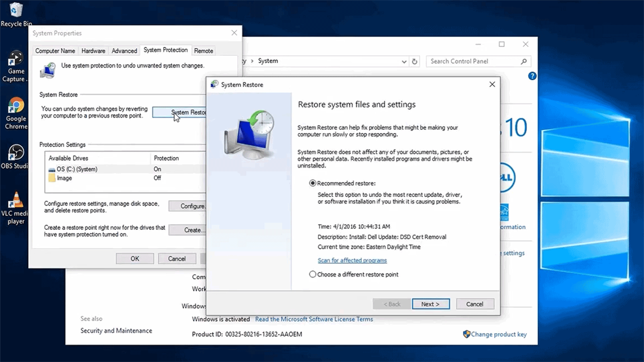Image resolution: width=644 pixels, height=362 pixels.
Task: Click the Change product key link
Action: coord(499,334)
